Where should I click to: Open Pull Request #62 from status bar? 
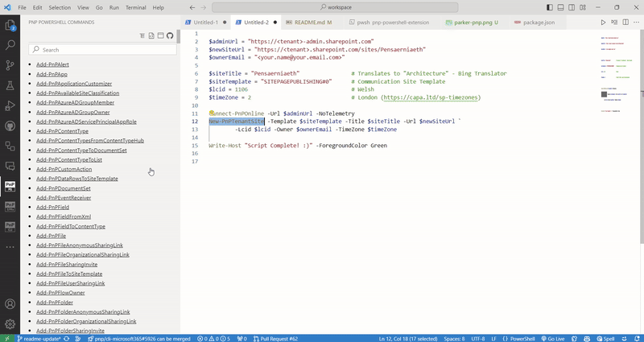pyautogui.click(x=275, y=339)
